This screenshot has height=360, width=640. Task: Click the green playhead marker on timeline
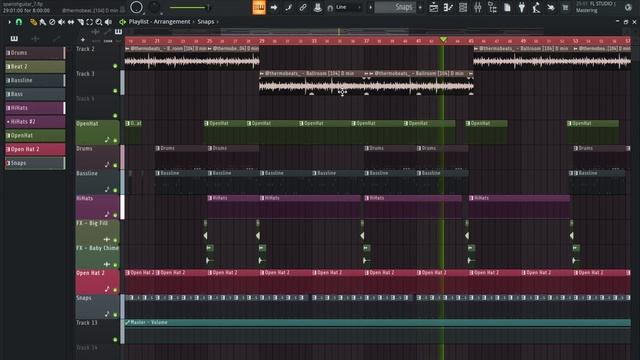pyautogui.click(x=443, y=40)
